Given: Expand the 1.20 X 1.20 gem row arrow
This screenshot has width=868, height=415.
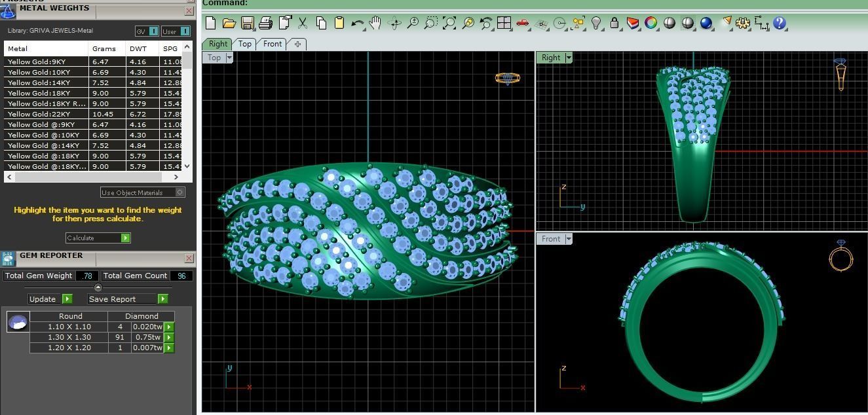Looking at the screenshot, I should click(169, 348).
